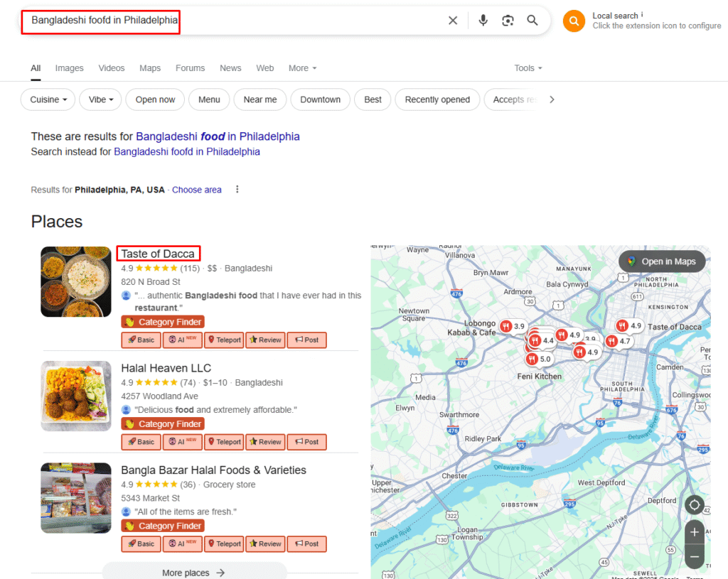Click the 5.0 rated restaurant map pin

(x=539, y=359)
